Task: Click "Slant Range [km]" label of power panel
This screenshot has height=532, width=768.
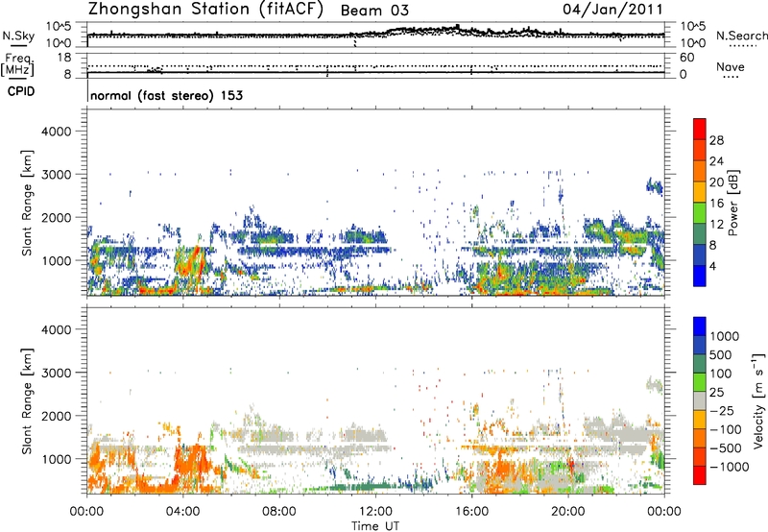Action: pos(27,203)
